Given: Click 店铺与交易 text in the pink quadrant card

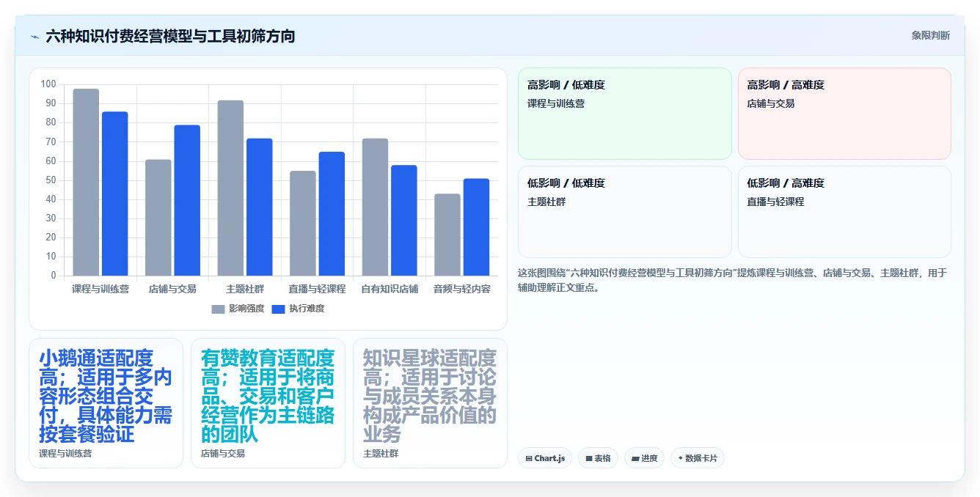Looking at the screenshot, I should [x=771, y=103].
